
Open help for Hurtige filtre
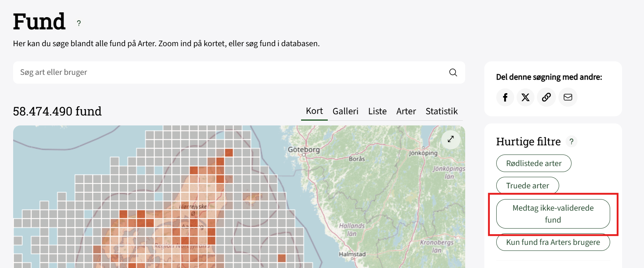pos(572,141)
